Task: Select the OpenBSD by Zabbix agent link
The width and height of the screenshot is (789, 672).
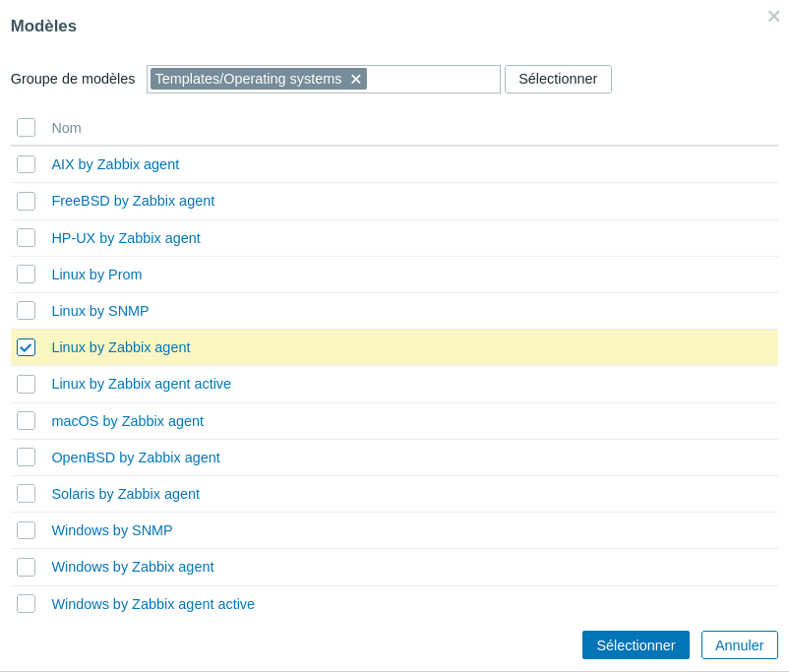Action: (x=136, y=458)
